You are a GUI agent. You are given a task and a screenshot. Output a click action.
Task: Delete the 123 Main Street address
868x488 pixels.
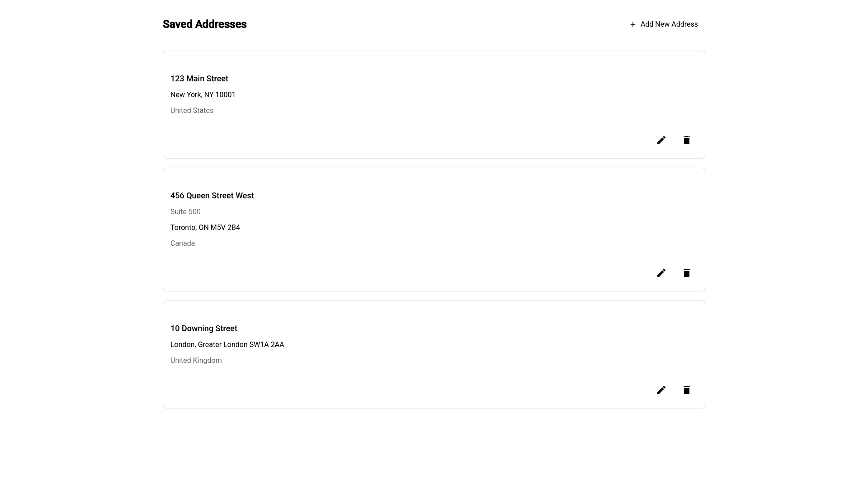tap(687, 140)
